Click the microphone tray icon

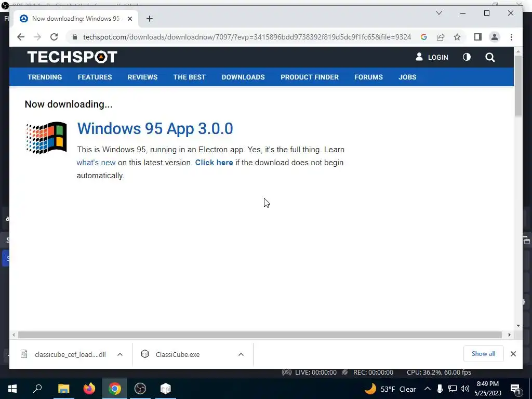tap(440, 389)
